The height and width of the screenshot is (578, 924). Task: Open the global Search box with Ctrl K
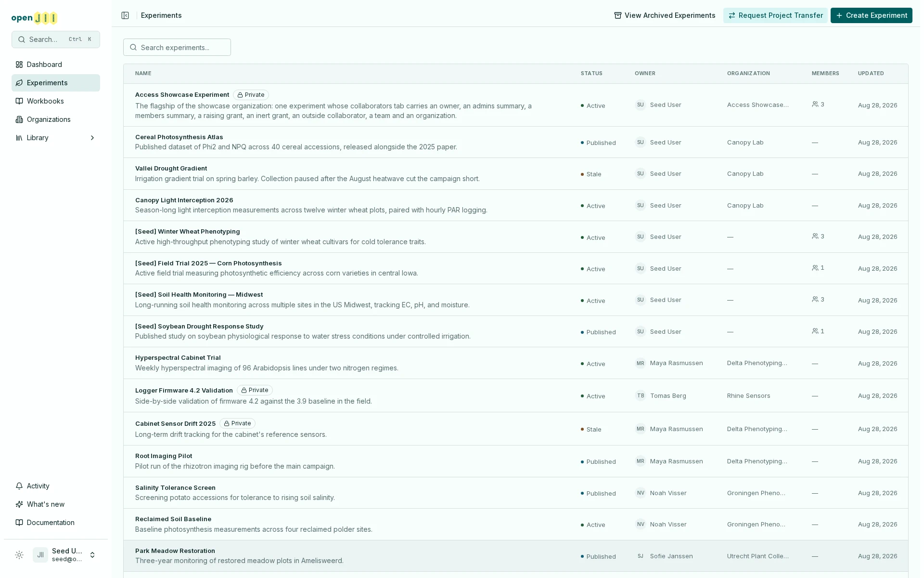(x=56, y=39)
